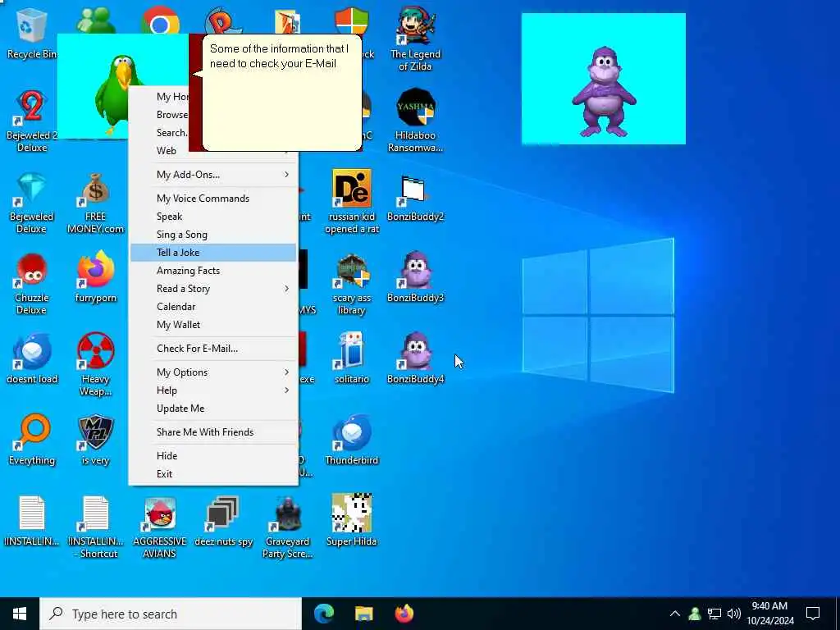The image size is (840, 630).
Task: Open FREE MONEY.com money bag icon
Action: [95, 202]
